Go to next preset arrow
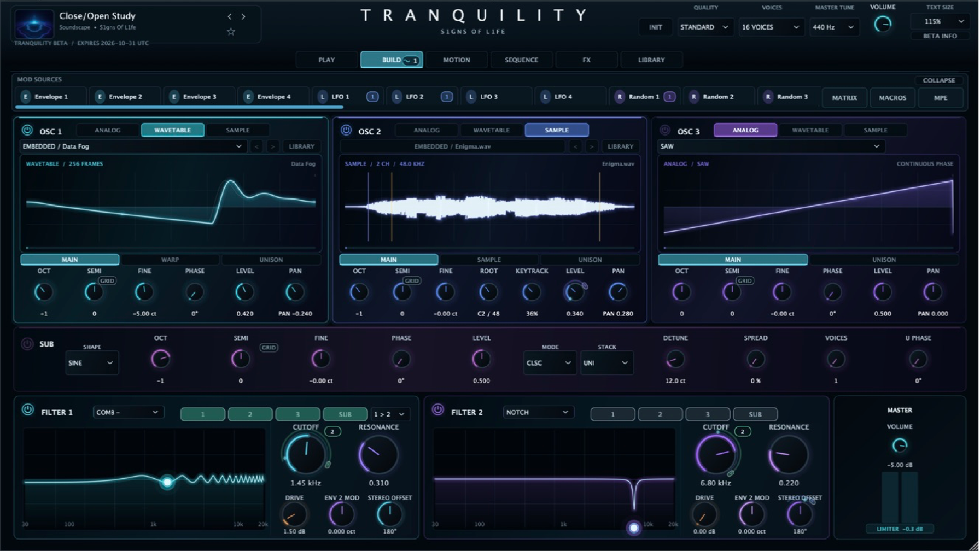 tap(243, 16)
